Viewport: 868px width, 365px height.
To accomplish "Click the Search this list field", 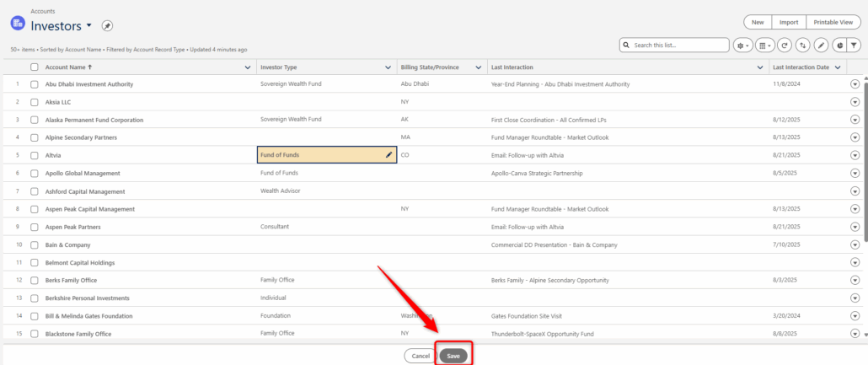I will click(x=673, y=45).
